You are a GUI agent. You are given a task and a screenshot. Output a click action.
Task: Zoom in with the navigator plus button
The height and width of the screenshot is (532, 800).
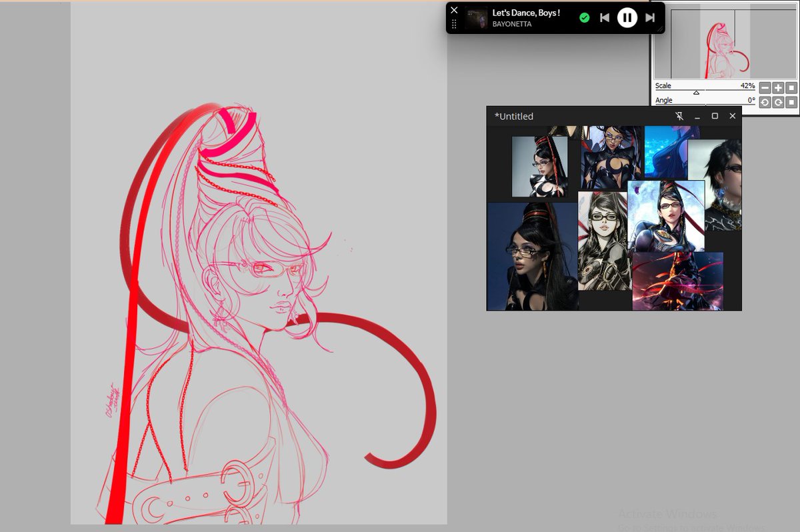tap(778, 88)
